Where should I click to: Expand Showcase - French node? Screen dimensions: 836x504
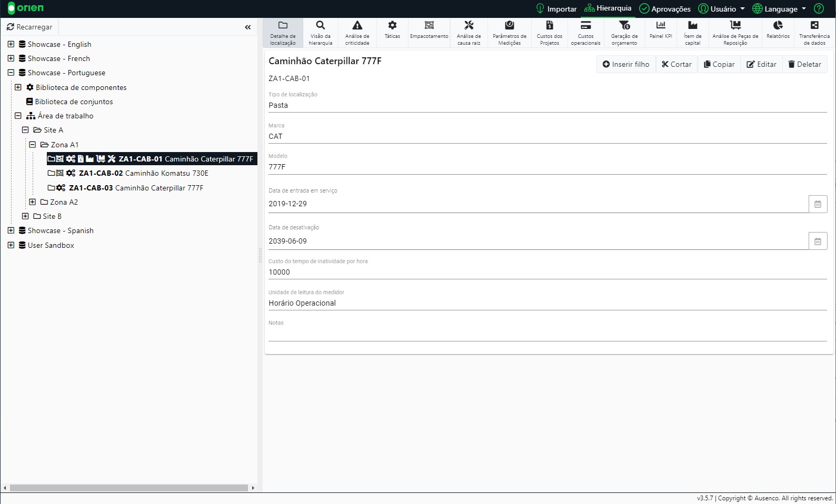click(x=11, y=58)
